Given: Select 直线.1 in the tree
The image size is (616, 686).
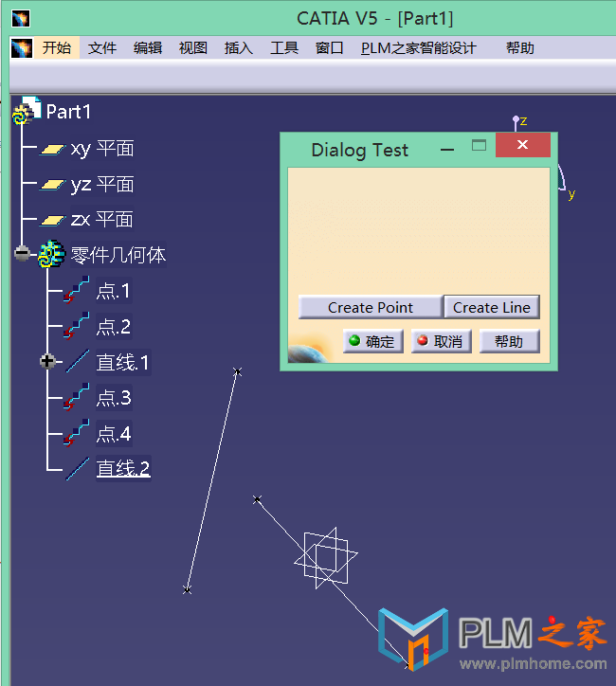Looking at the screenshot, I should point(123,362).
